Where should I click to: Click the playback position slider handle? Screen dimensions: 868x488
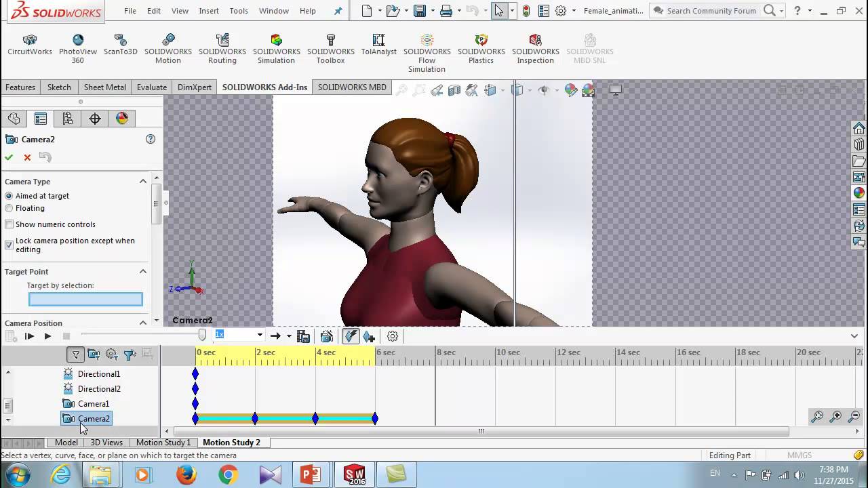tap(202, 335)
